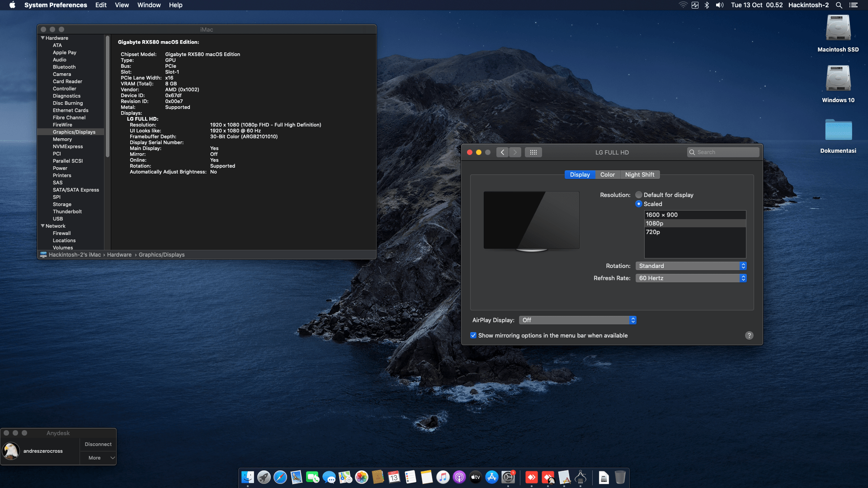The width and height of the screenshot is (868, 488).
Task: Open Dokumentasi folder on desktop
Action: (x=838, y=130)
